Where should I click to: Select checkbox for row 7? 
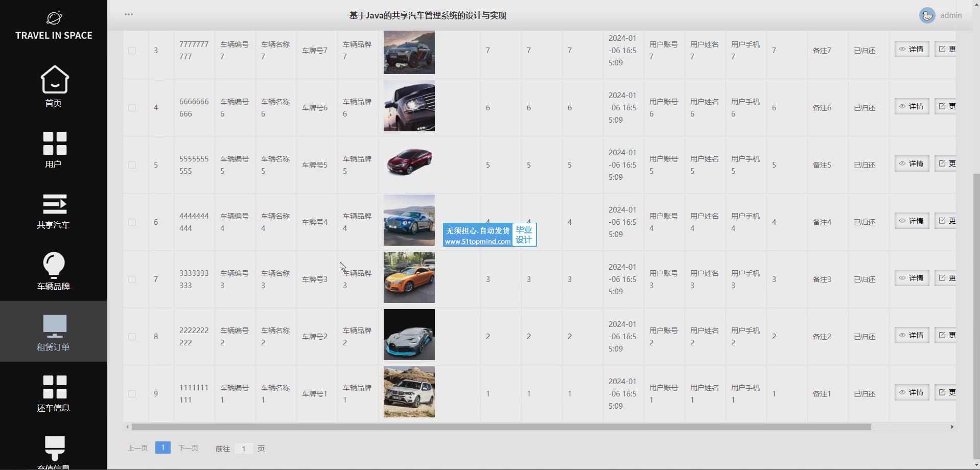point(132,279)
